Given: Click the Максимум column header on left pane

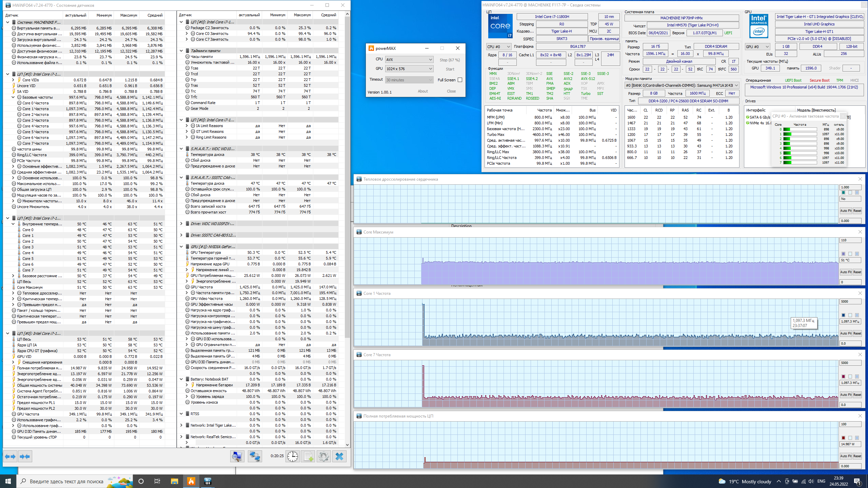Looking at the screenshot, I should pyautogui.click(x=126, y=15).
